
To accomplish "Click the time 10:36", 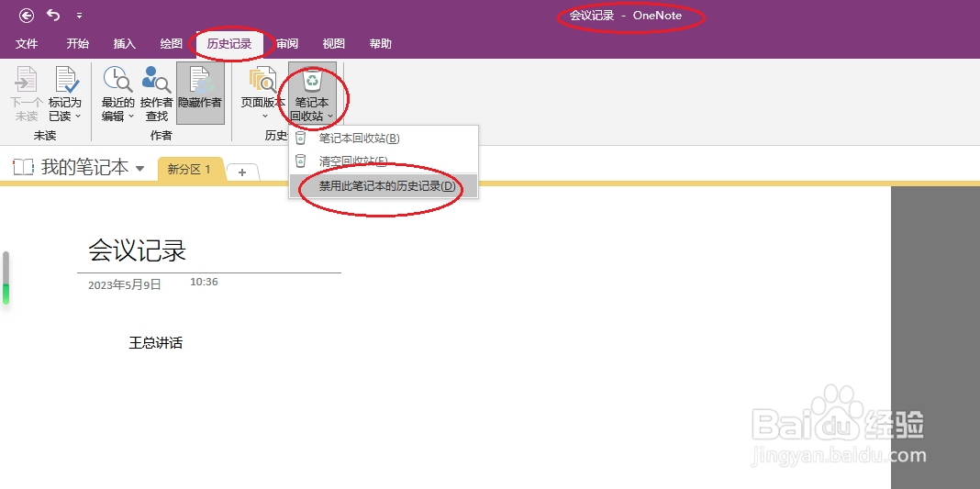I will point(204,282).
